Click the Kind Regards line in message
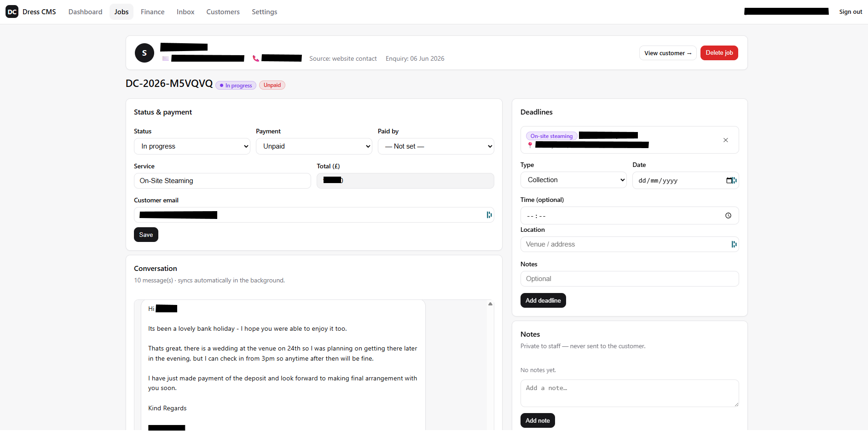This screenshot has width=868, height=431. point(167,408)
